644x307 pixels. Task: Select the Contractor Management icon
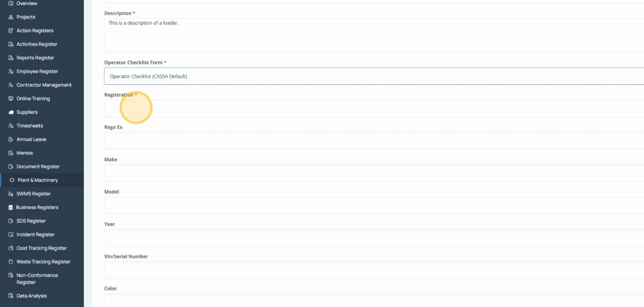11,85
